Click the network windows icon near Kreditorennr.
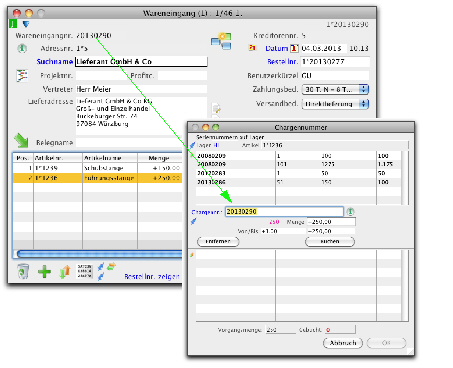 click(x=221, y=41)
